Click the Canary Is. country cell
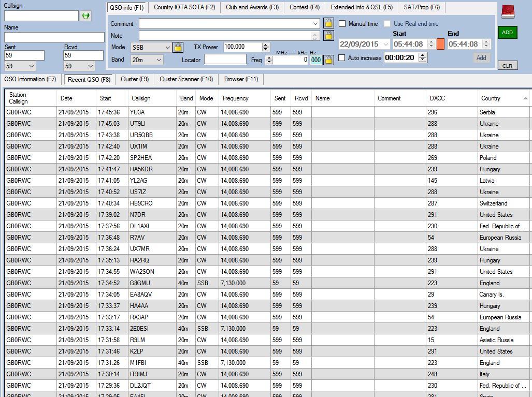 click(504, 295)
